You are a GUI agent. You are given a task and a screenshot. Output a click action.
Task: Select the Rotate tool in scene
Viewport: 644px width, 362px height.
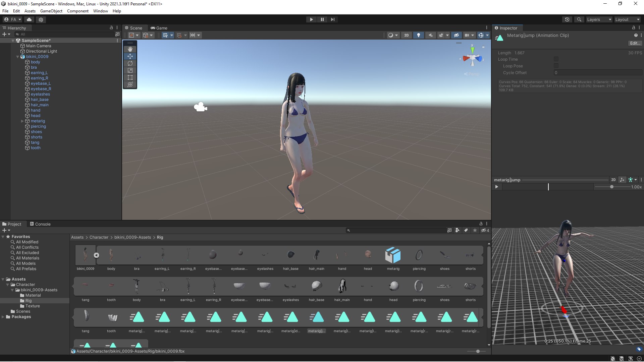(x=130, y=63)
